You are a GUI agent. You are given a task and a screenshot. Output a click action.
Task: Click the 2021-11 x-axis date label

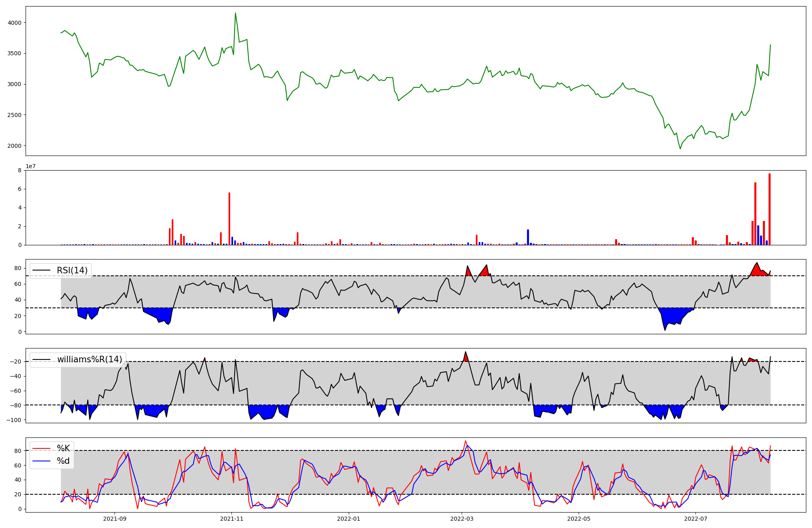pyautogui.click(x=231, y=519)
